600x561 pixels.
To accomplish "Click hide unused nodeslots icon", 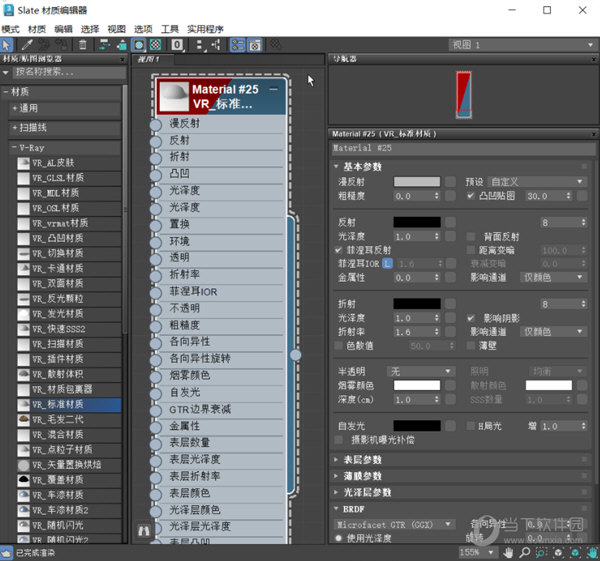I will [122, 45].
